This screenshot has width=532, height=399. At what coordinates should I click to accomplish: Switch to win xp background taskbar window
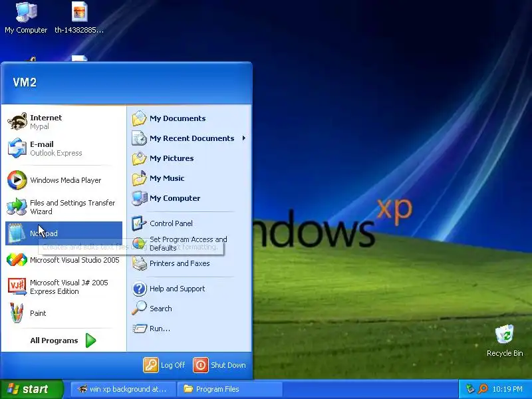pyautogui.click(x=124, y=389)
